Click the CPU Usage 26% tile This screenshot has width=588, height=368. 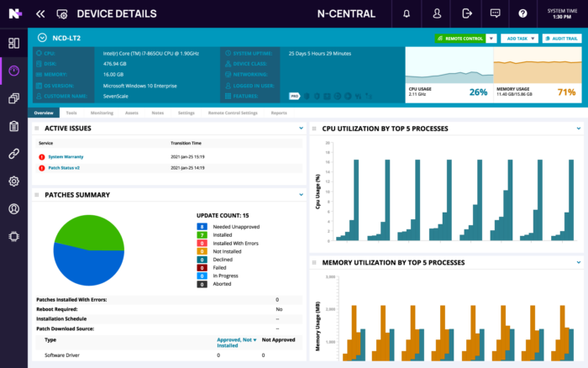click(449, 74)
